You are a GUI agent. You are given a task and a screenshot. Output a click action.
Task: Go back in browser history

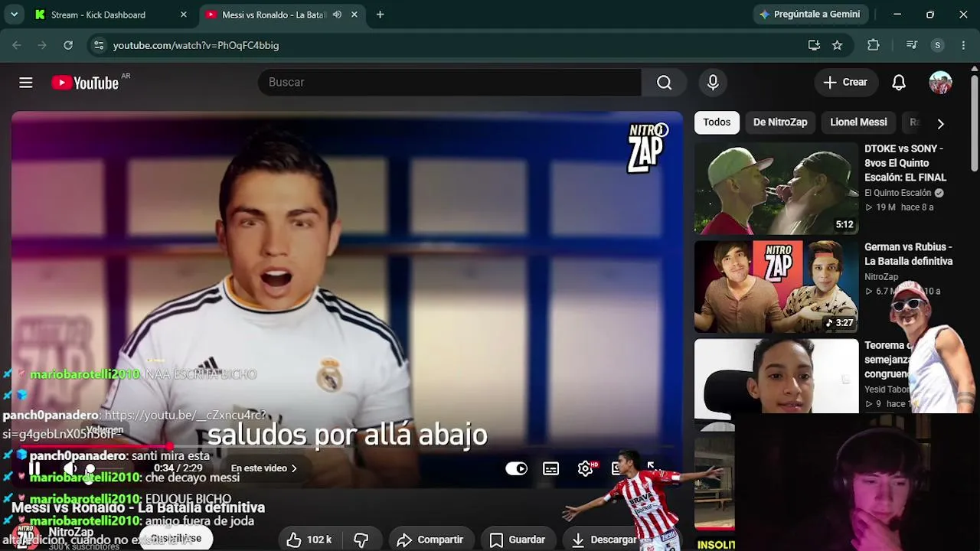[x=17, y=45]
